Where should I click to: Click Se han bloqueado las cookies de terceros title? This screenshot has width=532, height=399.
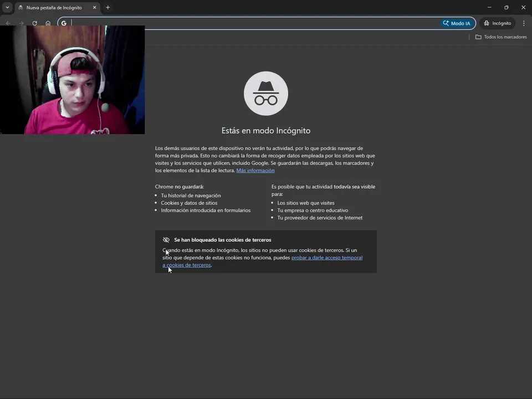pyautogui.click(x=223, y=240)
